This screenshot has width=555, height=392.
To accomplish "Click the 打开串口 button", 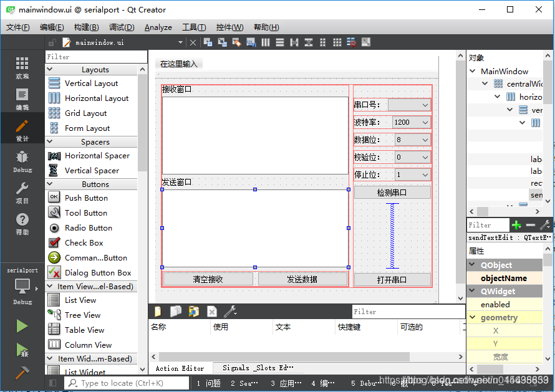I will [x=392, y=280].
